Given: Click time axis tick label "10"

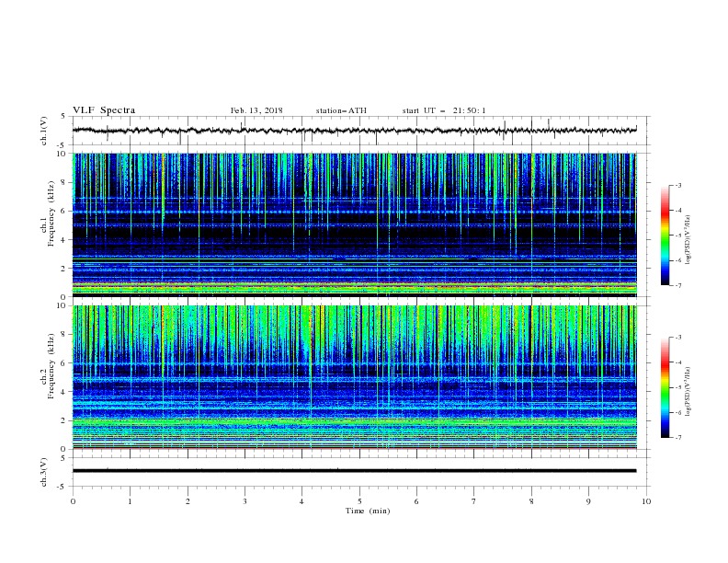Looking at the screenshot, I should [646, 501].
